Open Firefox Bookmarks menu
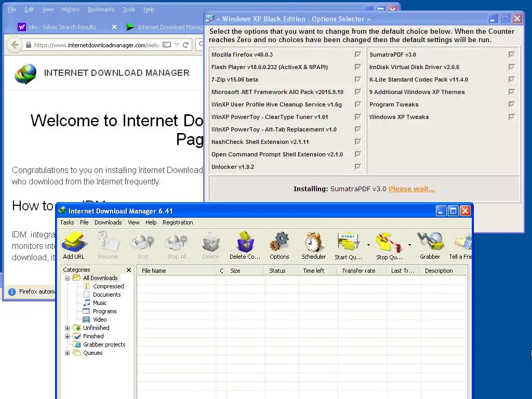The width and height of the screenshot is (532, 399). tap(101, 9)
